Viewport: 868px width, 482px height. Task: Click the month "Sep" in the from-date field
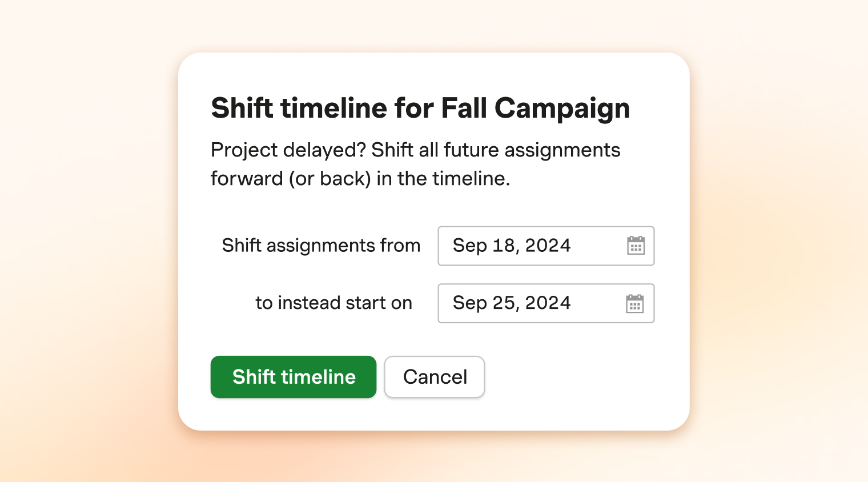[x=469, y=246]
